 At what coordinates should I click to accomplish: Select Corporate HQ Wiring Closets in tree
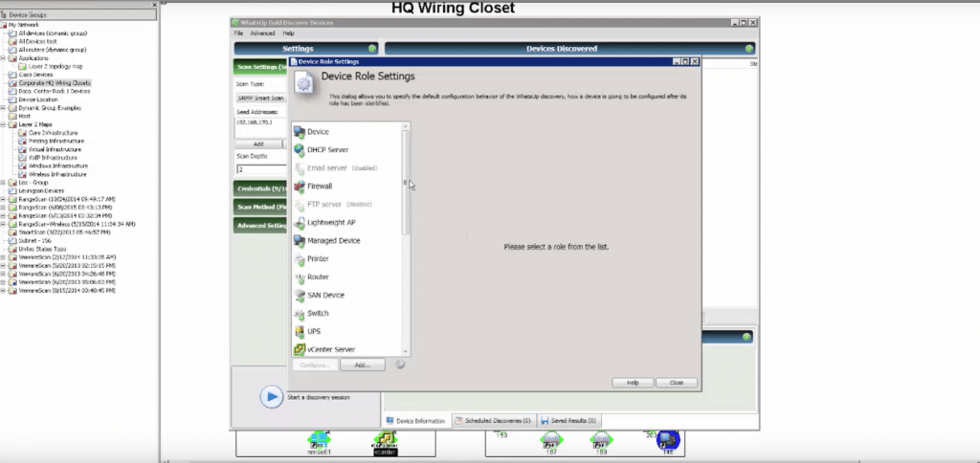(55, 82)
